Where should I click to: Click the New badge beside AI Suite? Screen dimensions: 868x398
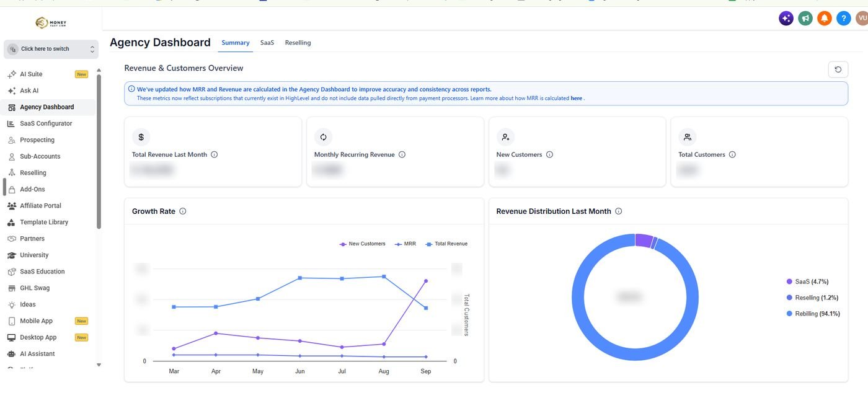pyautogui.click(x=81, y=74)
